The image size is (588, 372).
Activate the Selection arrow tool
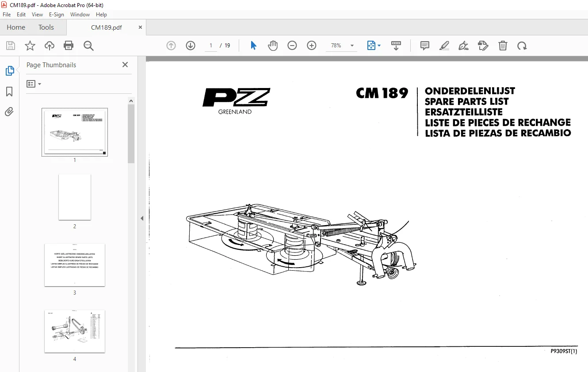[253, 46]
